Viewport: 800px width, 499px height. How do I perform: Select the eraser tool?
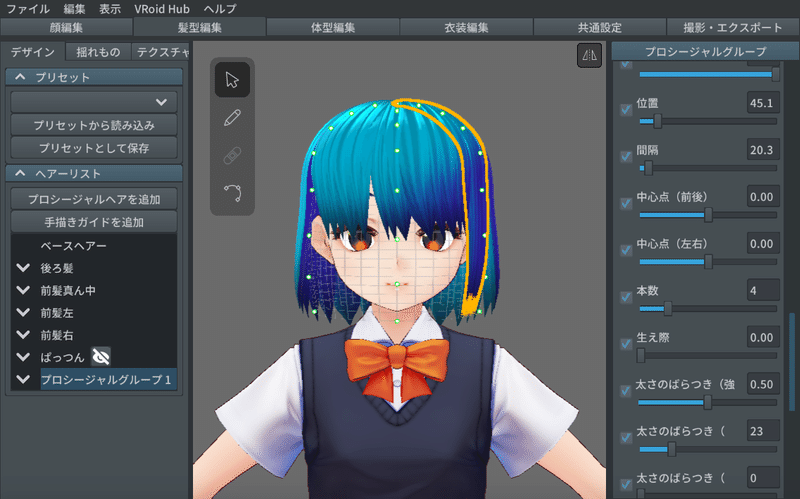point(232,156)
